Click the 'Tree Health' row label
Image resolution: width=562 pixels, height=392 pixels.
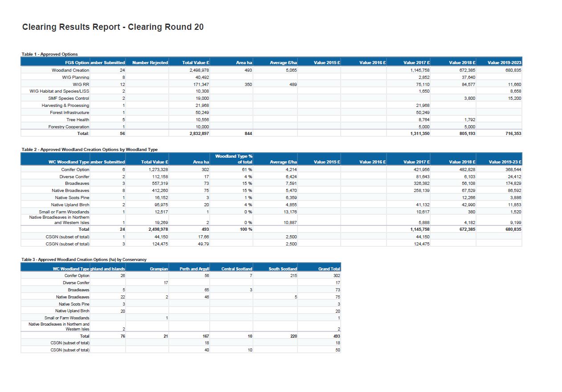click(77, 120)
